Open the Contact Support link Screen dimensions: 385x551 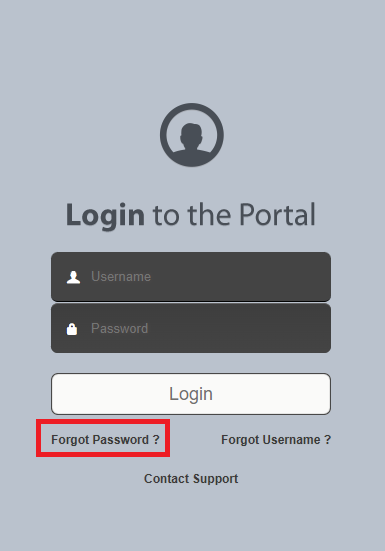(x=191, y=479)
